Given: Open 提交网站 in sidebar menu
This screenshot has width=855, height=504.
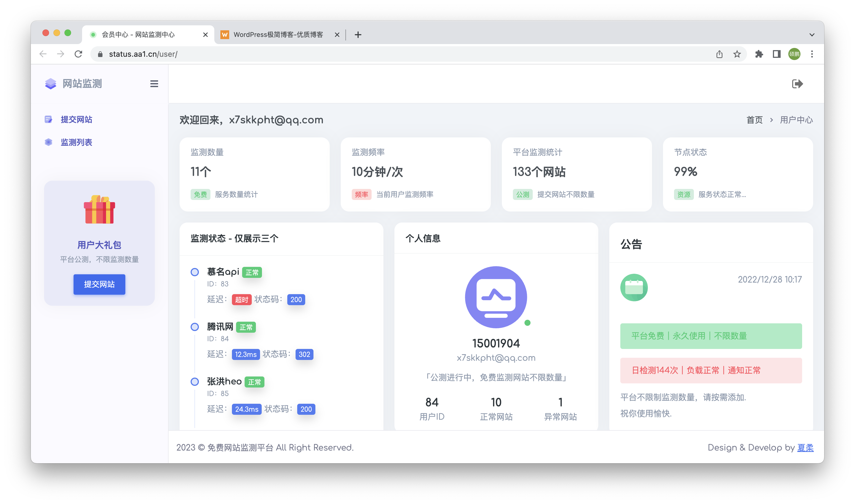Looking at the screenshot, I should point(76,119).
